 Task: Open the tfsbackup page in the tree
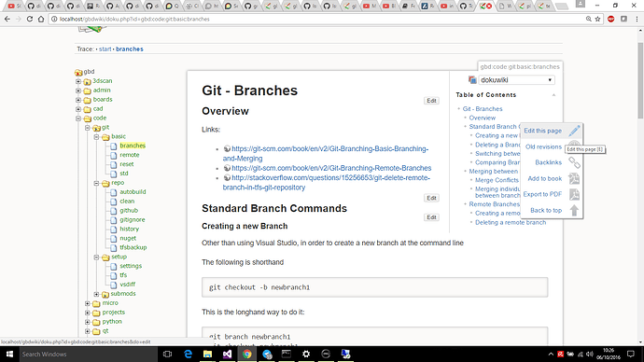[133, 247]
